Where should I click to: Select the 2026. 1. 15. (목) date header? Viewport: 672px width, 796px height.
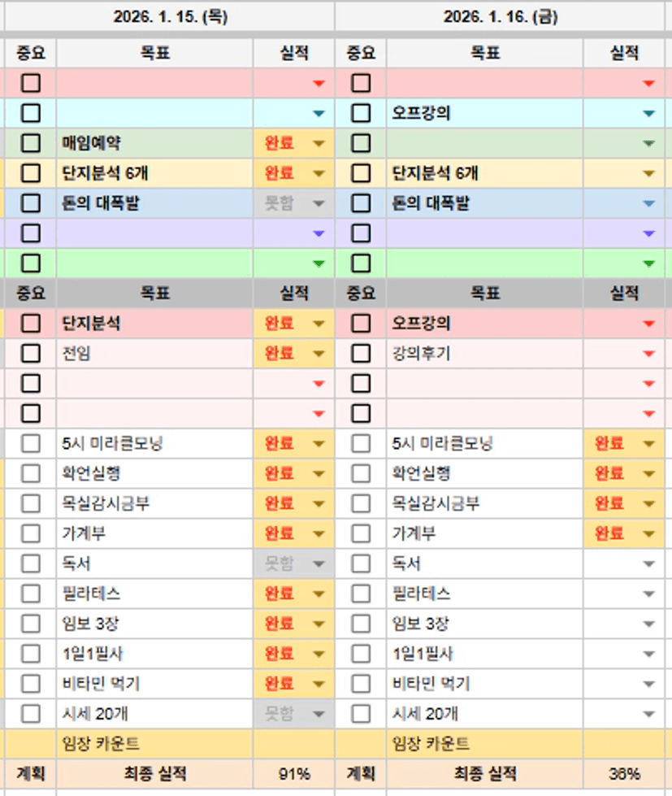(170, 17)
